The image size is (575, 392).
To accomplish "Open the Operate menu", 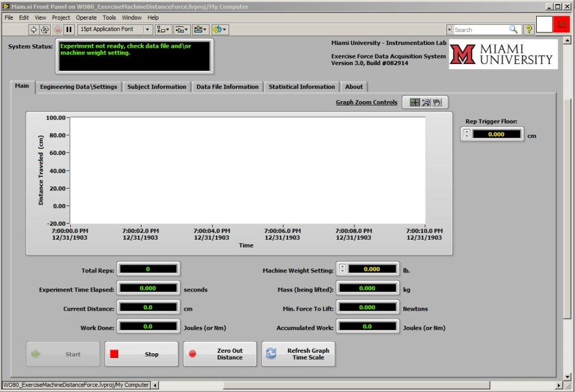I will [x=86, y=17].
